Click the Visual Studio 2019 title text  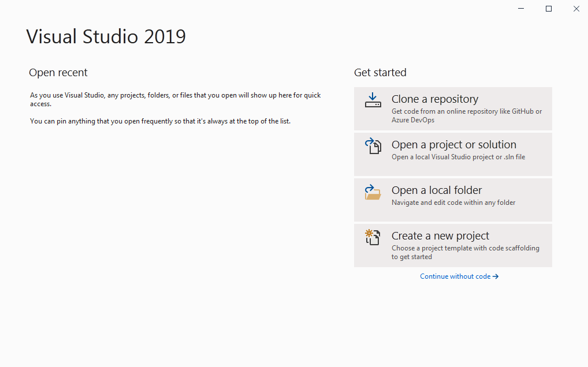pos(106,36)
